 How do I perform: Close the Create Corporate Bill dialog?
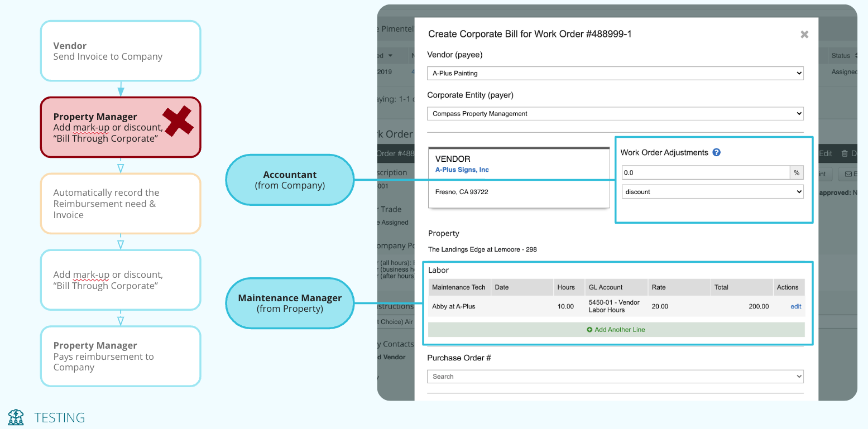point(804,35)
